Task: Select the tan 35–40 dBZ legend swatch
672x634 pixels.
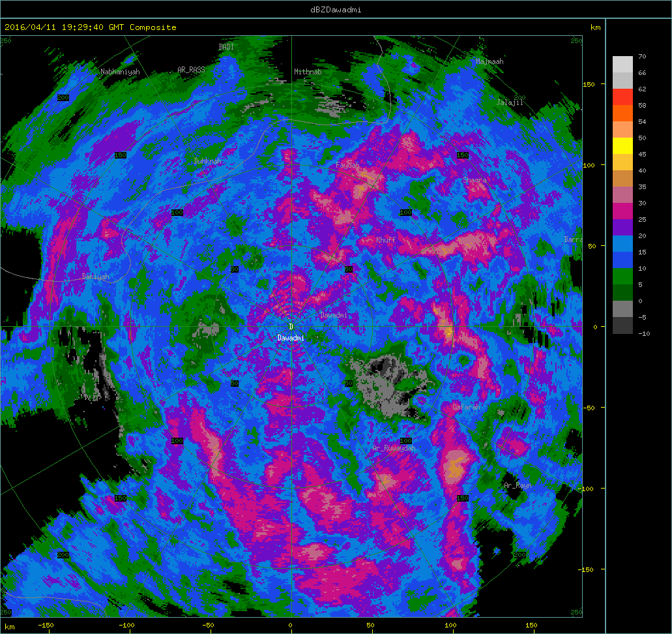Action: 622,179
